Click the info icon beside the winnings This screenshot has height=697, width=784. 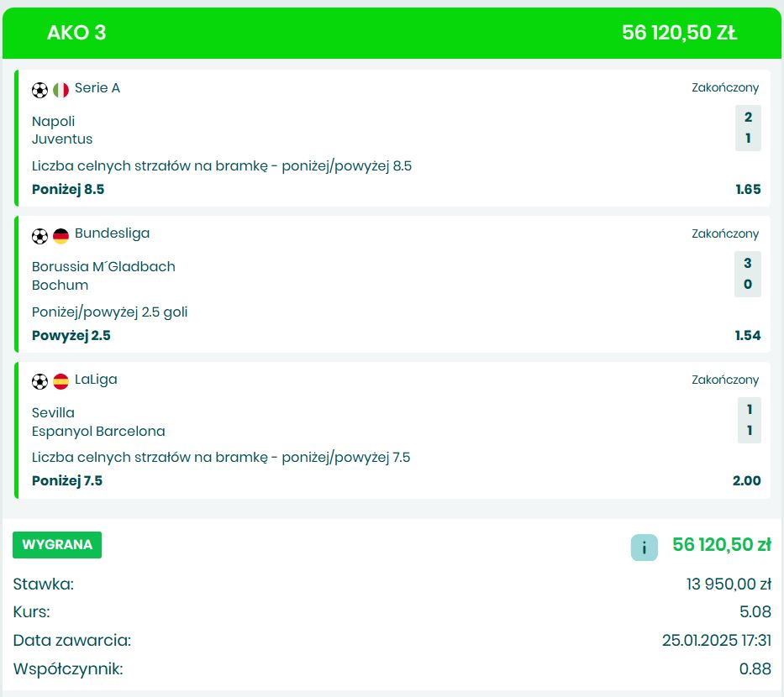click(x=644, y=548)
